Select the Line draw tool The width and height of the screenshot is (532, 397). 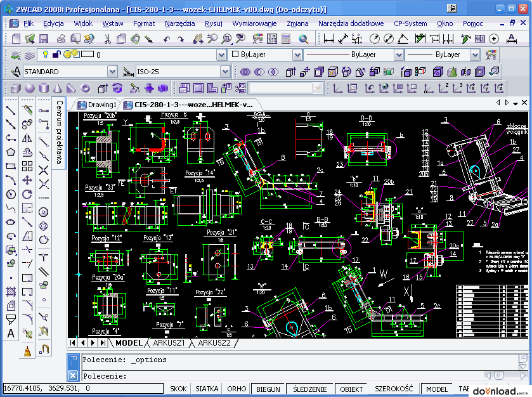[11, 110]
